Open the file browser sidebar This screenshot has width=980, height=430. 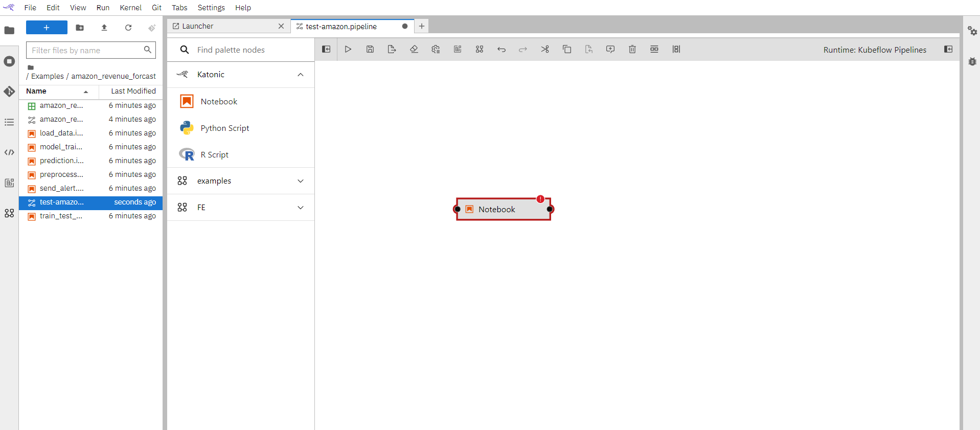point(9,30)
